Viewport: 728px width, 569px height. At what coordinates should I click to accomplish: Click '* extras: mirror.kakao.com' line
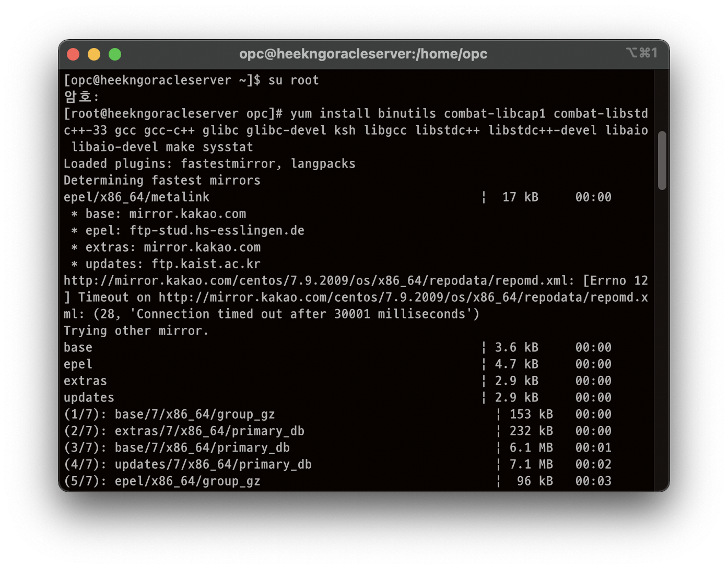point(166,247)
